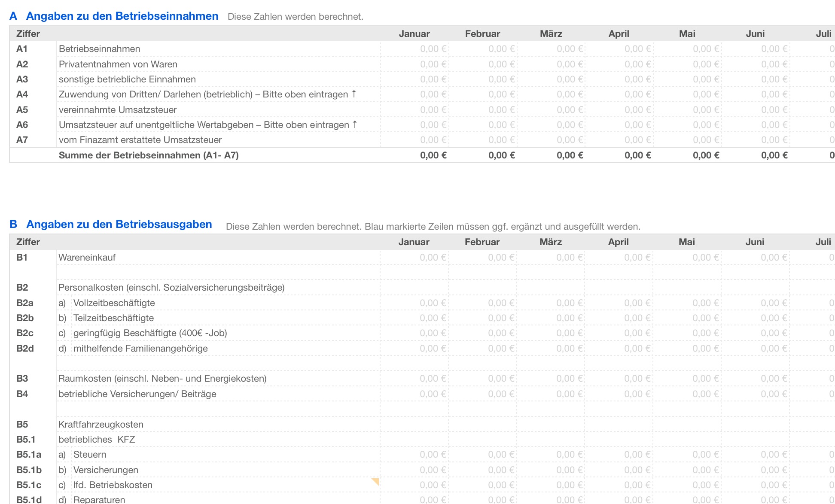835x504 pixels.
Task: Select the heading Angaben zu den Betriebsausgaben
Action: (119, 225)
